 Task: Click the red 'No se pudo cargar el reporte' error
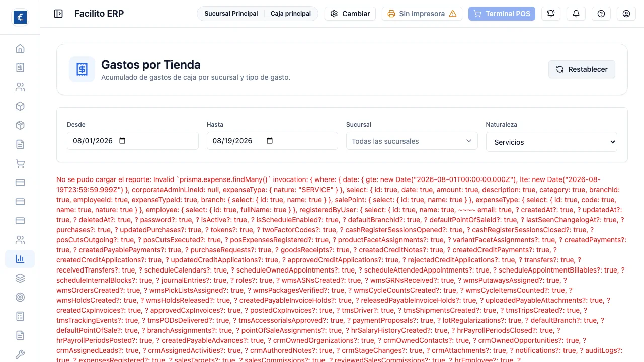[x=342, y=270]
